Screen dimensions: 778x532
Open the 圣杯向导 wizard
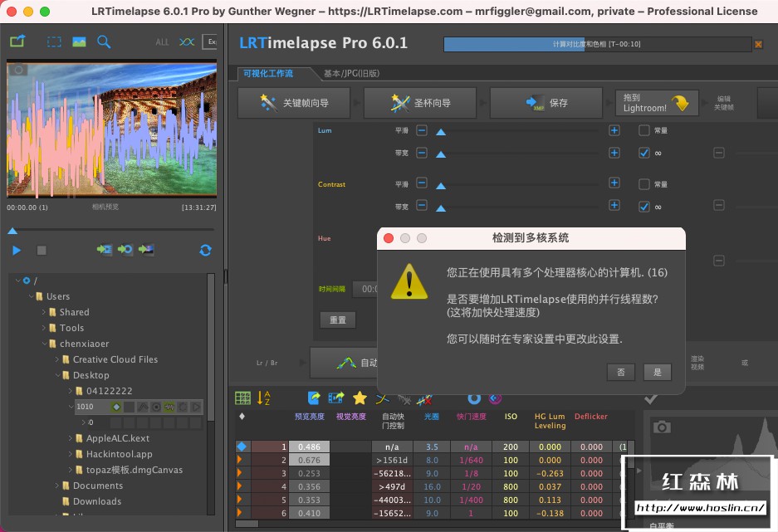coord(420,103)
